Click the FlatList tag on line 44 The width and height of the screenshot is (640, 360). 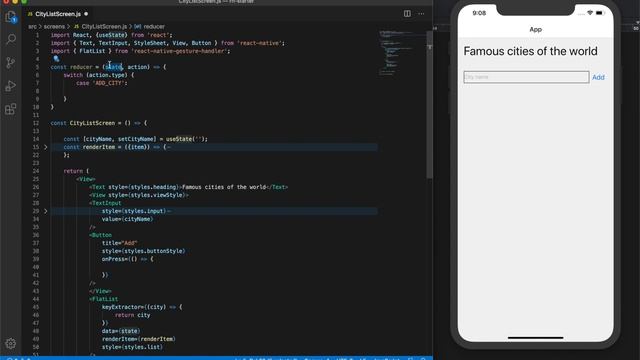pyautogui.click(x=104, y=299)
